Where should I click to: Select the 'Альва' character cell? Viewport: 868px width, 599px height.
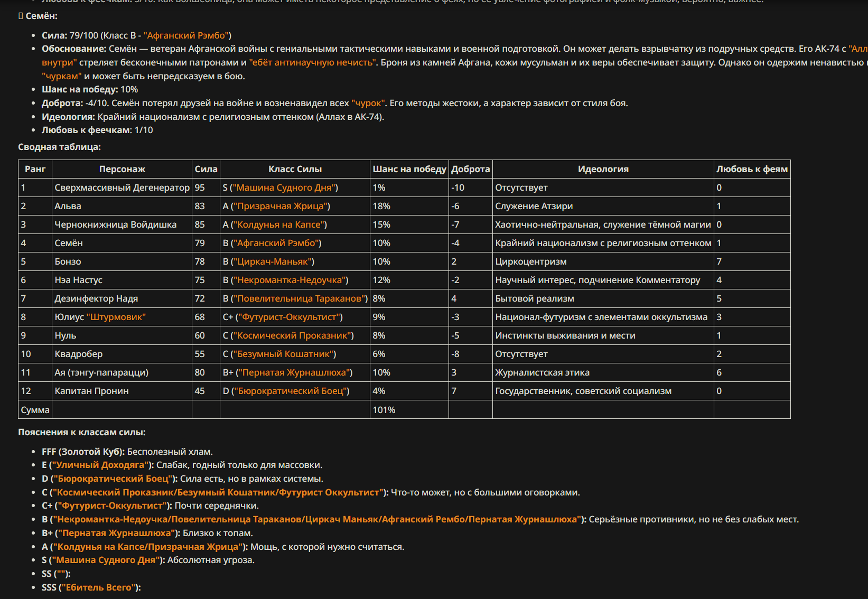[122, 206]
